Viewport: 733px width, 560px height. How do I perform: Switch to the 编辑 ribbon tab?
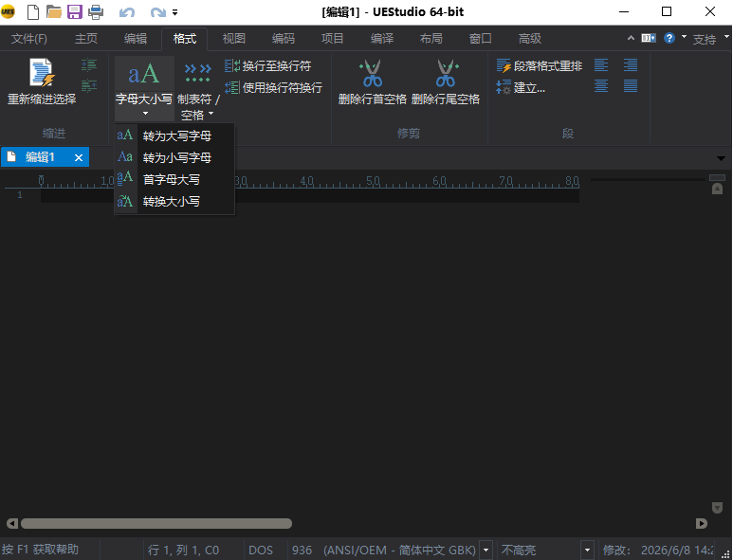(x=136, y=38)
